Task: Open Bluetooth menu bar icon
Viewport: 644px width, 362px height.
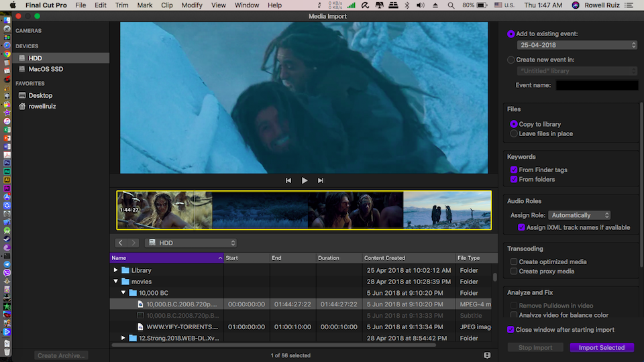Action: coord(407,5)
